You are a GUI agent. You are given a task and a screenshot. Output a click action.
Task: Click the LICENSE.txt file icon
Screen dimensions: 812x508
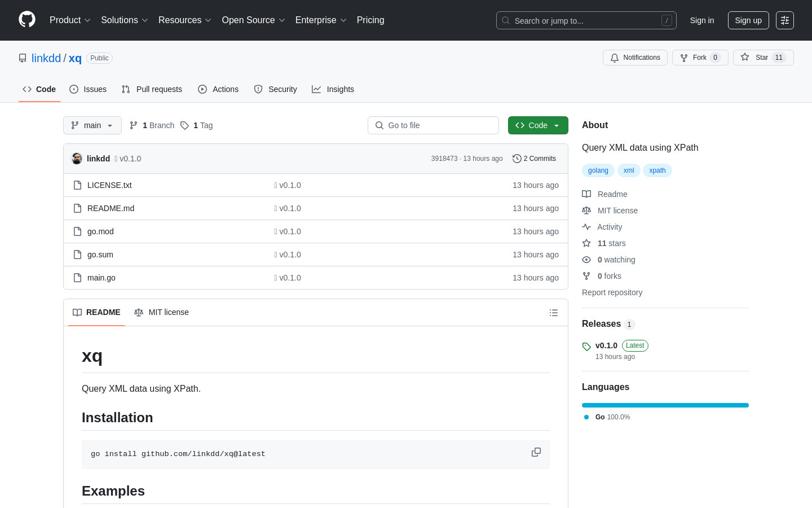78,185
